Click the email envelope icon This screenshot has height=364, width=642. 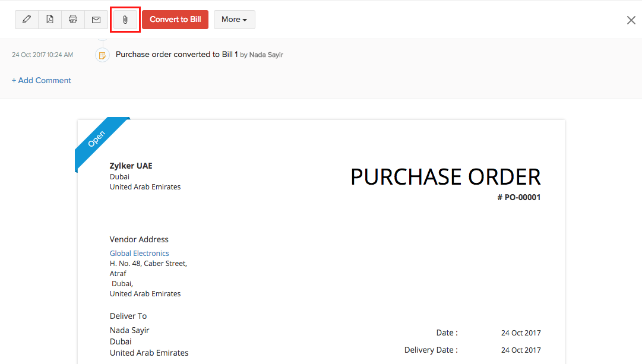click(x=96, y=20)
